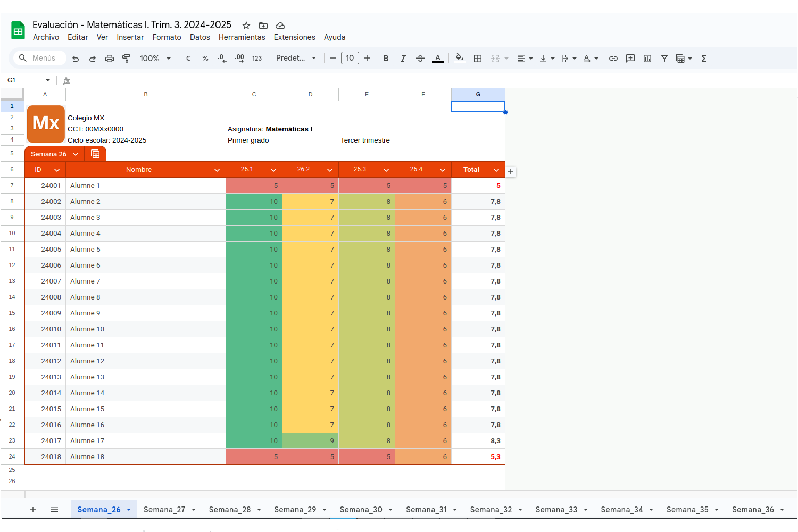Click the Undo arrow icon
Viewport: 798px width, 532px height.
click(x=76, y=59)
